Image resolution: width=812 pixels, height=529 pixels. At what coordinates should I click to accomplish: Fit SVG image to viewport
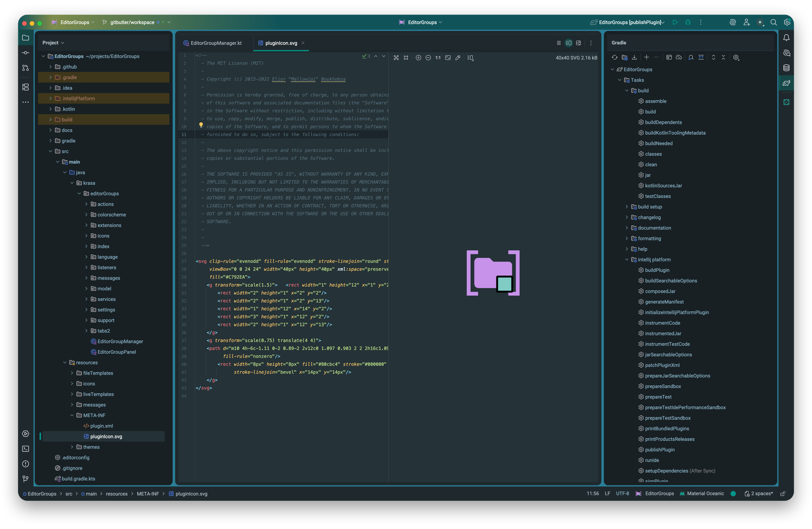pos(448,58)
